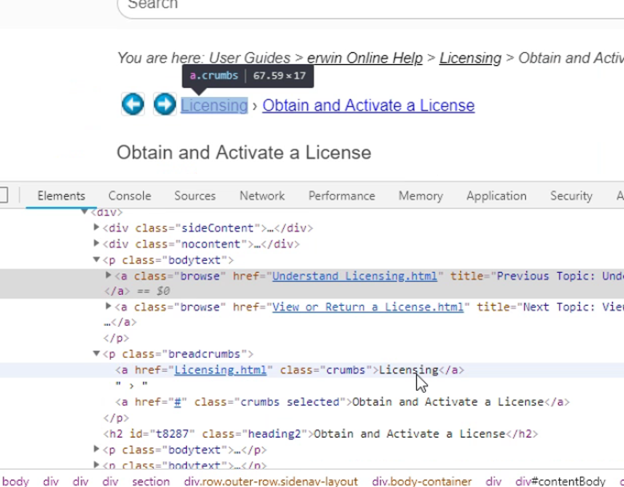Viewport: 624px width, 487px height.
Task: Open the Application tab
Action: 496,196
